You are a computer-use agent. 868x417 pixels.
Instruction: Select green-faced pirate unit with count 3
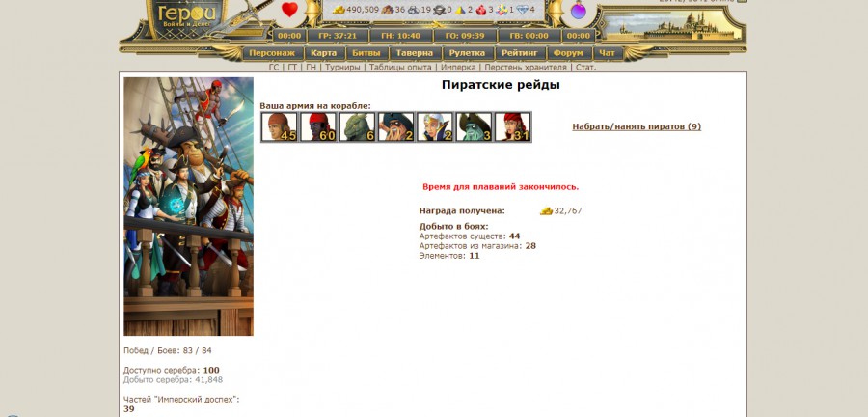coord(474,126)
